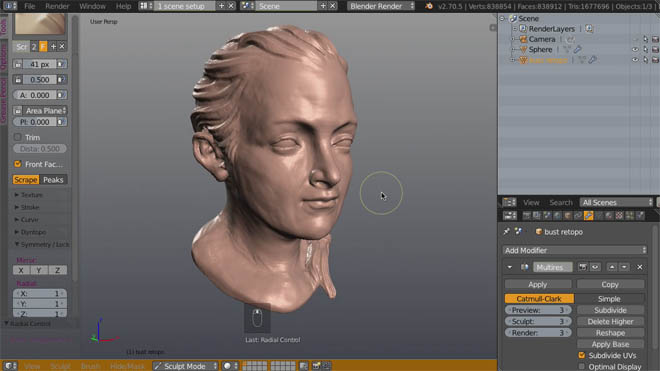Click the Camera object icon in outliner
Screen dimensions: 660x371
tap(523, 39)
